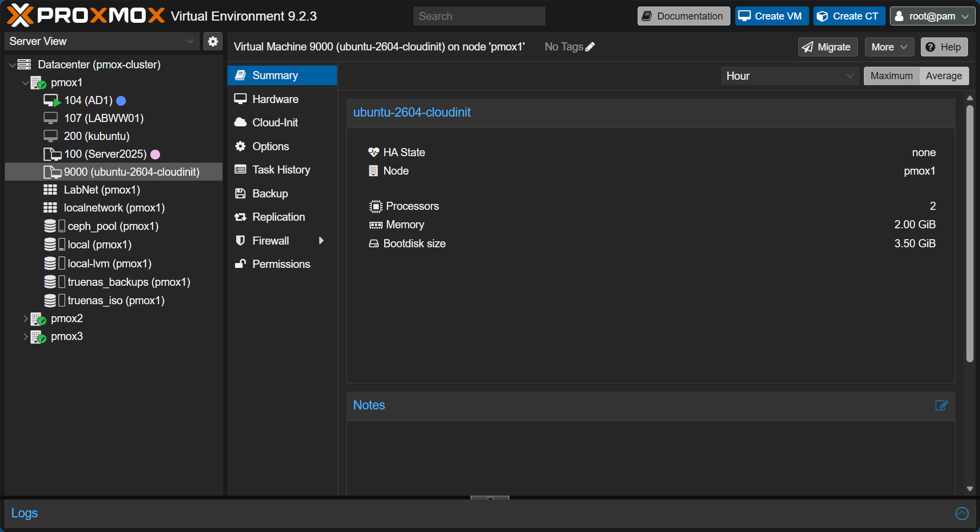Viewport: 980px width, 532px height.
Task: Open the More dropdown menu
Action: point(889,47)
